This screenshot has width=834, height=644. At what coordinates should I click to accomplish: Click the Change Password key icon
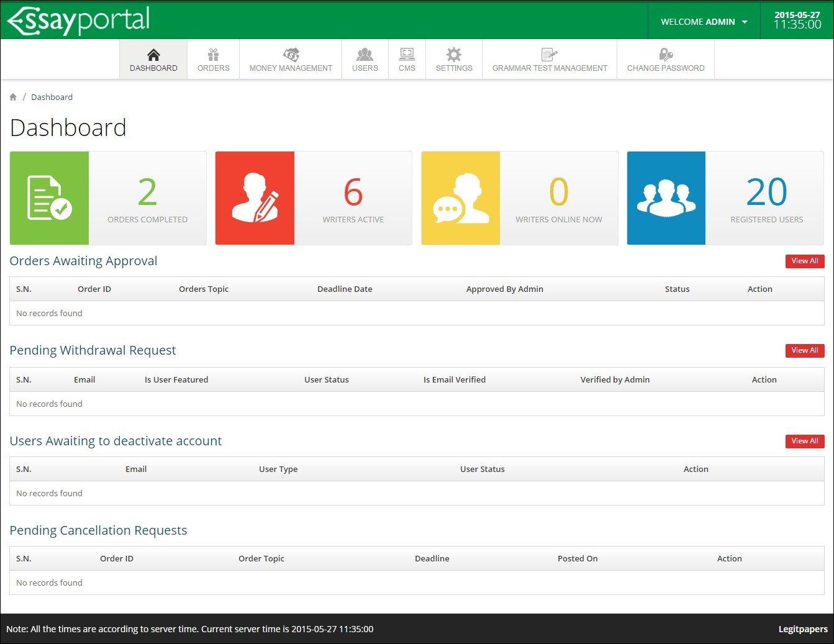point(666,55)
